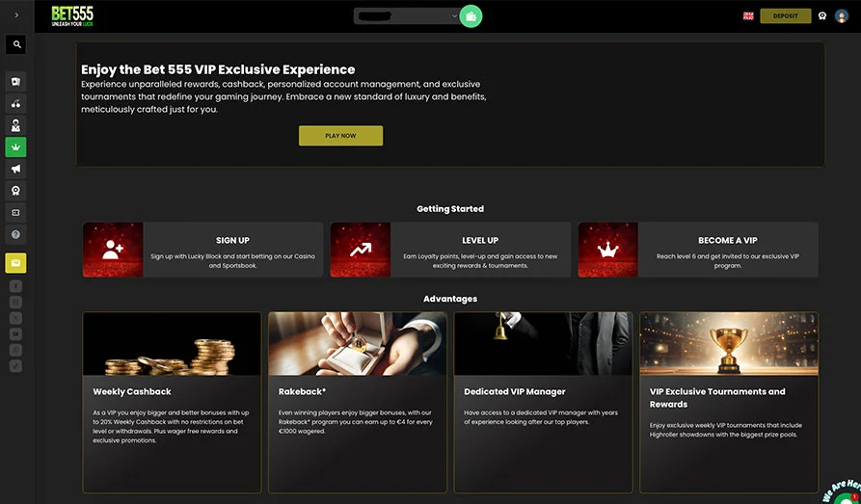Open the user profile avatar
This screenshot has width=861, height=504.
[x=841, y=16]
